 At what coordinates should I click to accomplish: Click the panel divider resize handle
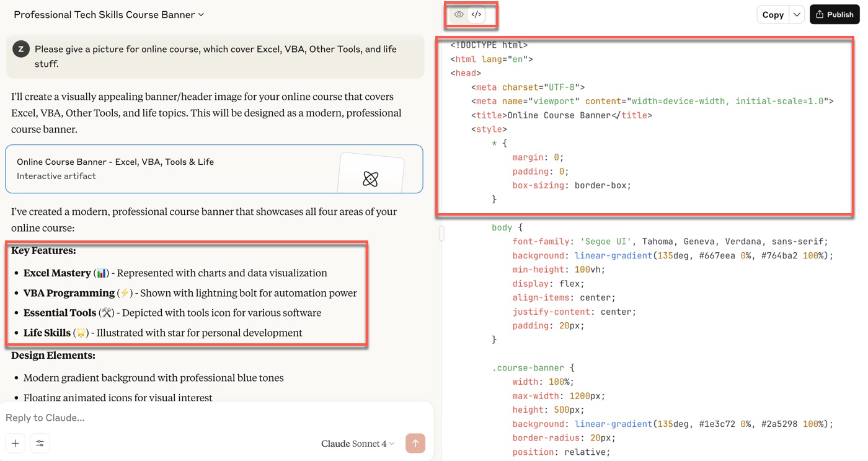442,233
